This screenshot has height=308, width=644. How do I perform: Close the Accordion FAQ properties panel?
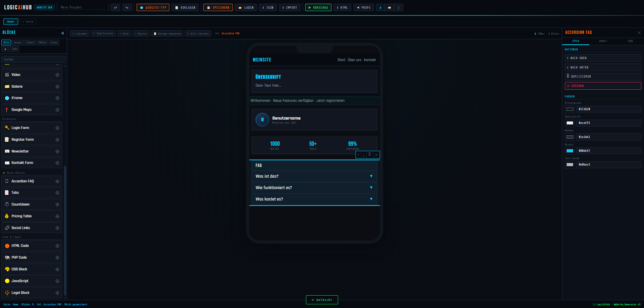[x=639, y=33]
